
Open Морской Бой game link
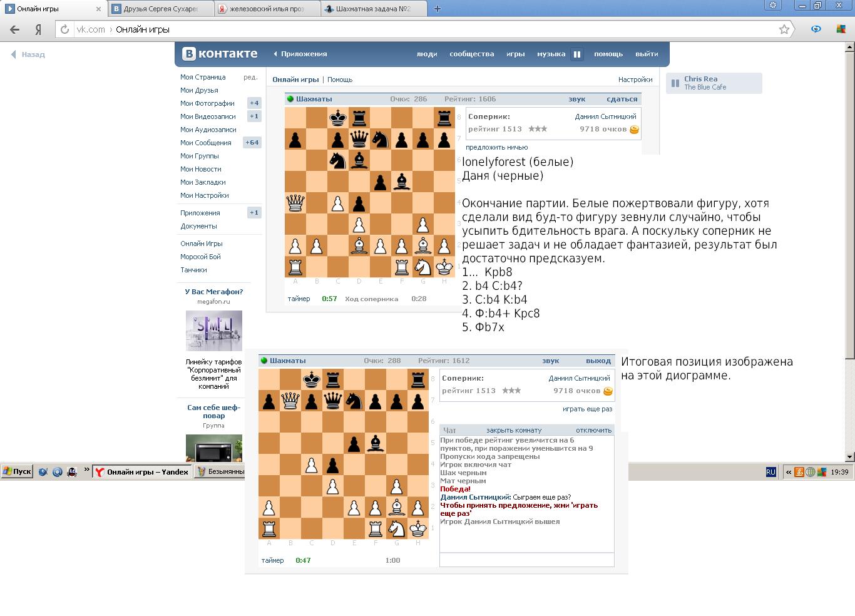[200, 257]
